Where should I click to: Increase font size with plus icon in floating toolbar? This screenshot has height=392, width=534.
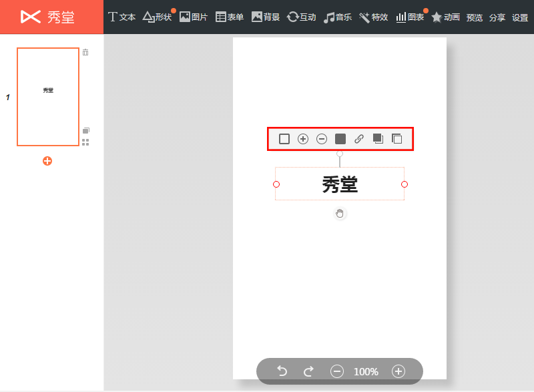pos(303,139)
